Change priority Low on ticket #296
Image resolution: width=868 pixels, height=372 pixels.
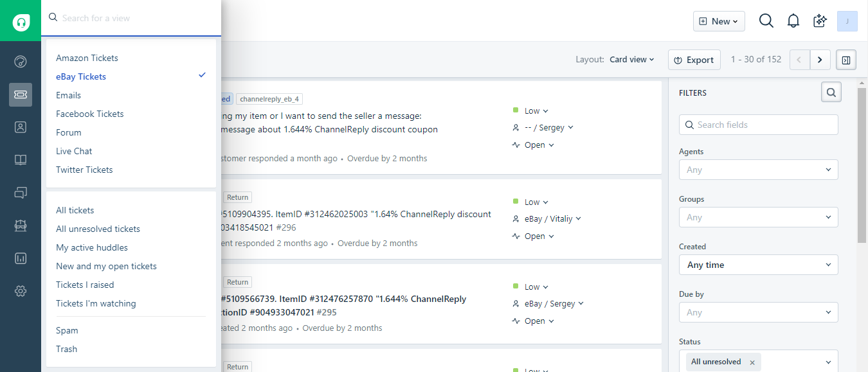point(530,202)
